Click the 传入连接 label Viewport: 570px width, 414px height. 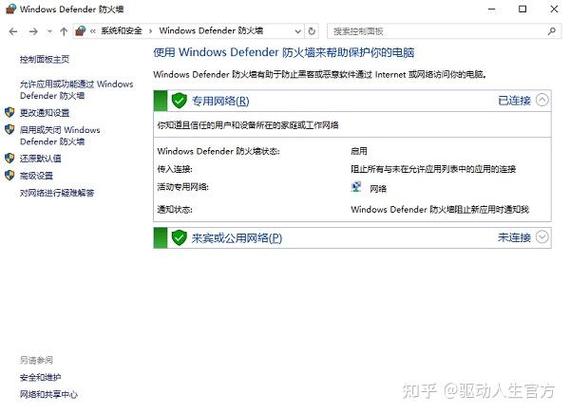point(175,169)
